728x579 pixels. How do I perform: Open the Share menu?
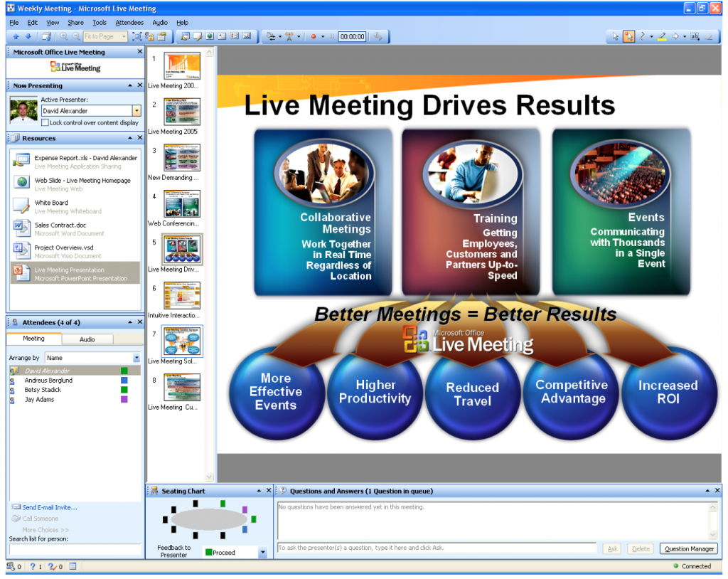tap(75, 22)
